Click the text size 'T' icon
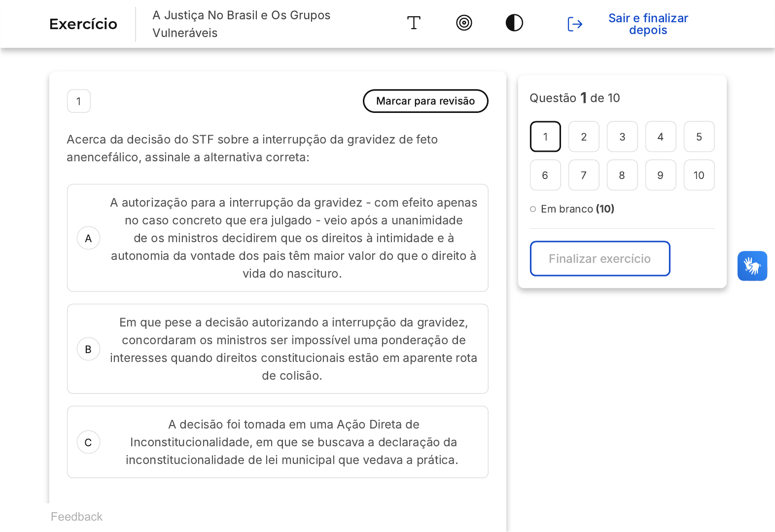775x532 pixels. tap(414, 23)
